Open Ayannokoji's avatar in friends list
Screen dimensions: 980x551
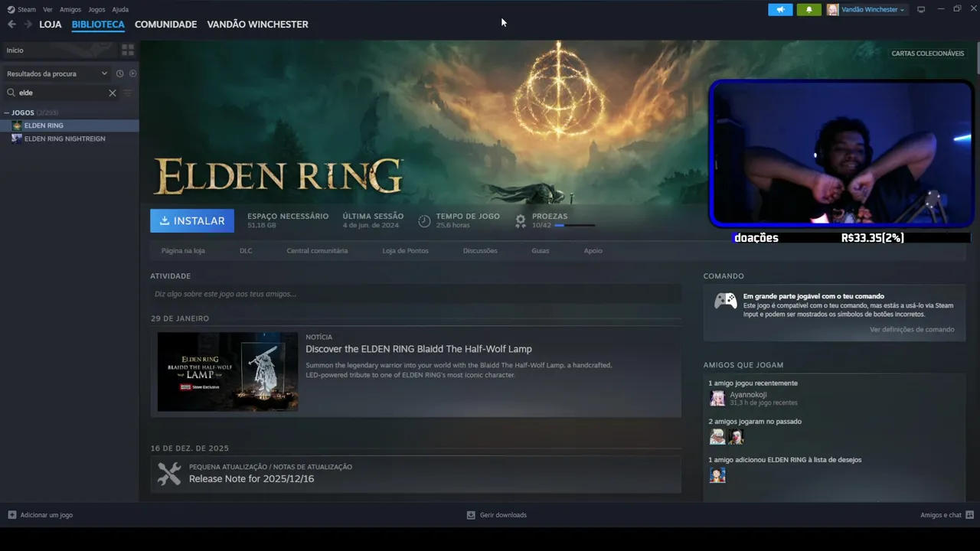click(717, 398)
